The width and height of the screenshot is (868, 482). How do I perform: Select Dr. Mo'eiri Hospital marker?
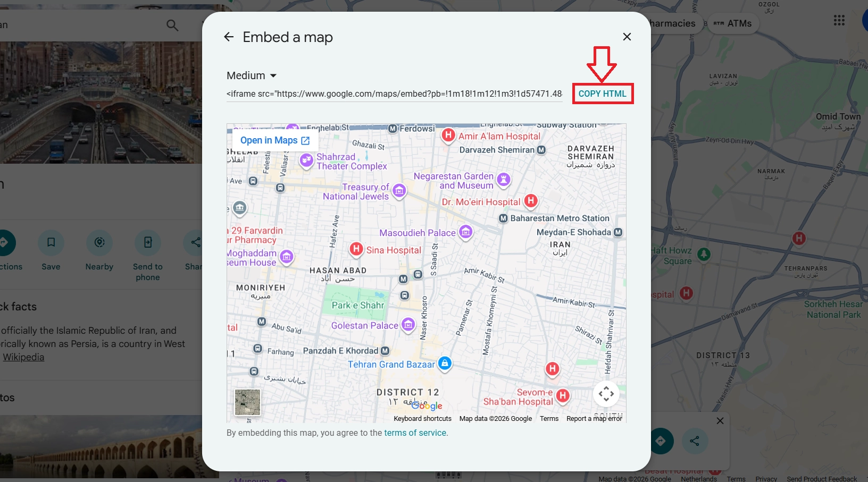531,201
